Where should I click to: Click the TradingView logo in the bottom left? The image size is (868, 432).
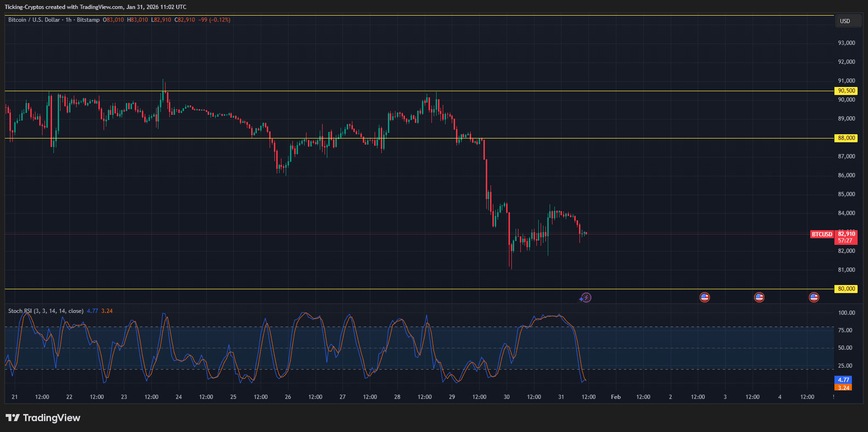pyautogui.click(x=43, y=417)
